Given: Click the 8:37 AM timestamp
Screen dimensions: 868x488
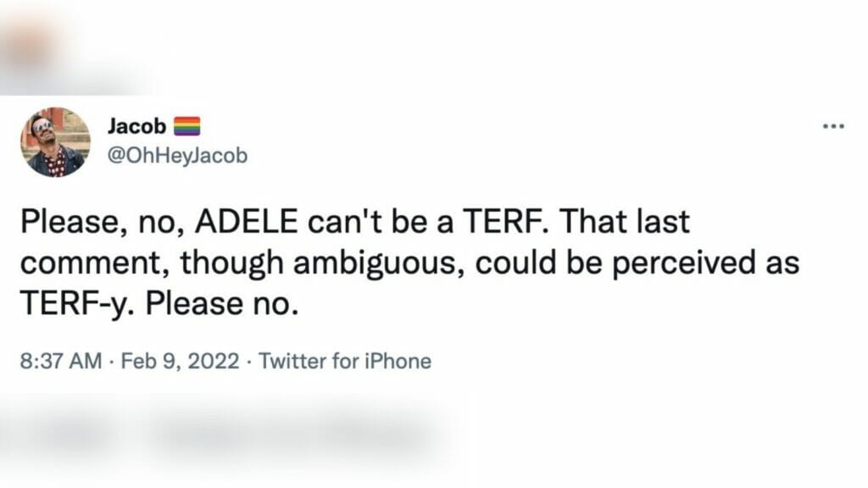Looking at the screenshot, I should [61, 361].
